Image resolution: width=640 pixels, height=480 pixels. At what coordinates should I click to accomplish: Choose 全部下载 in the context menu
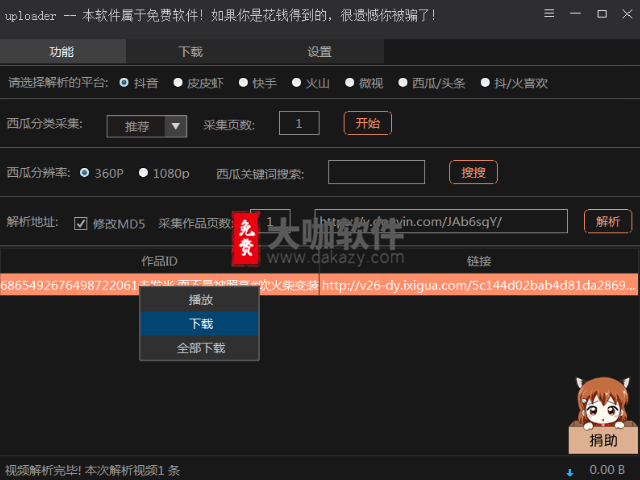click(200, 348)
